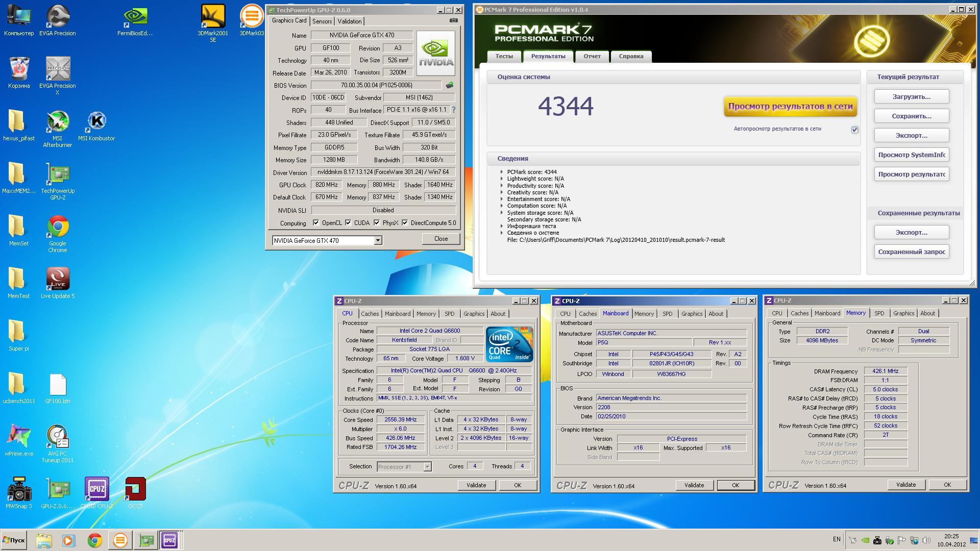Screen dimensions: 980x551
Task: Open Recycle Bin (Корзина) icon
Action: pos(19,73)
